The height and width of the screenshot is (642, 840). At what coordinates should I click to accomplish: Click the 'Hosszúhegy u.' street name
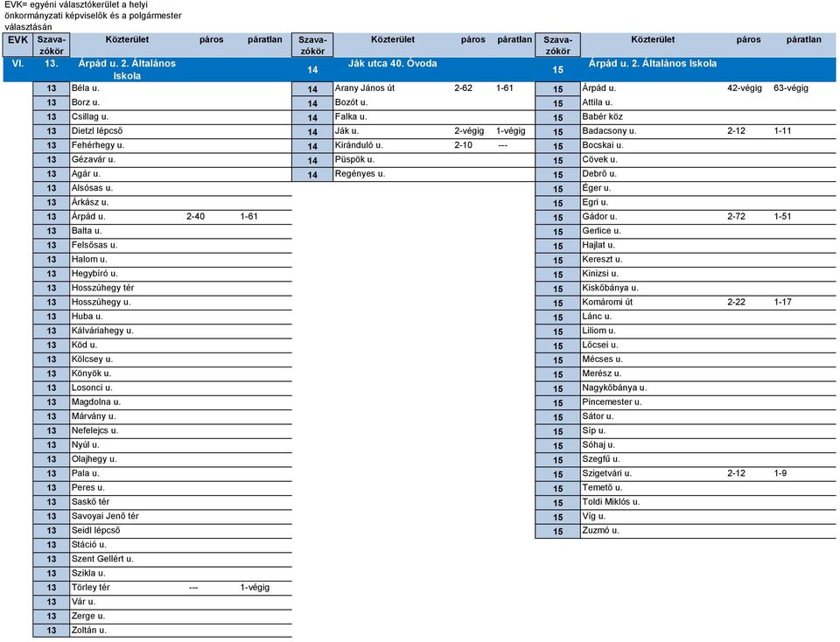pyautogui.click(x=101, y=302)
